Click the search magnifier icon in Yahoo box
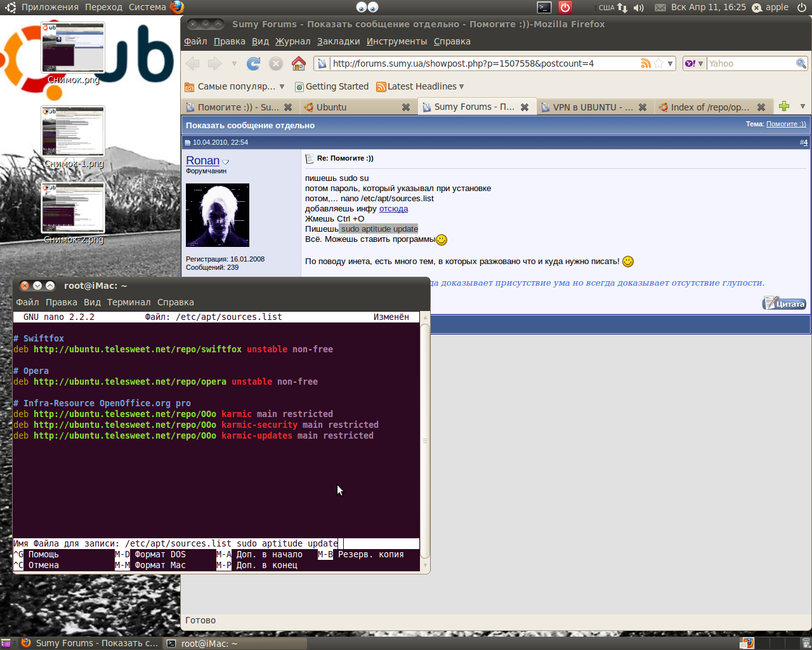The width and height of the screenshot is (812, 650). (801, 63)
